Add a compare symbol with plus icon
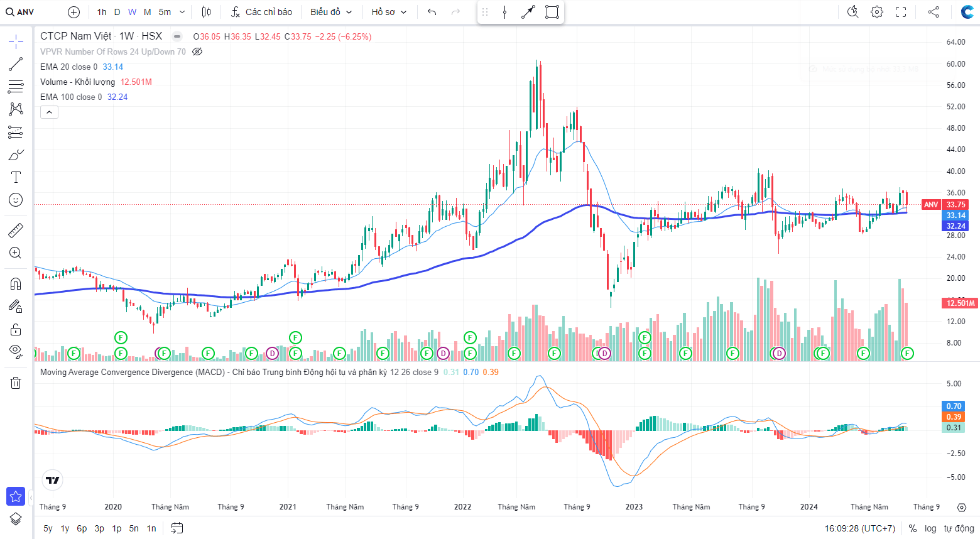This screenshot has height=539, width=980. point(73,12)
